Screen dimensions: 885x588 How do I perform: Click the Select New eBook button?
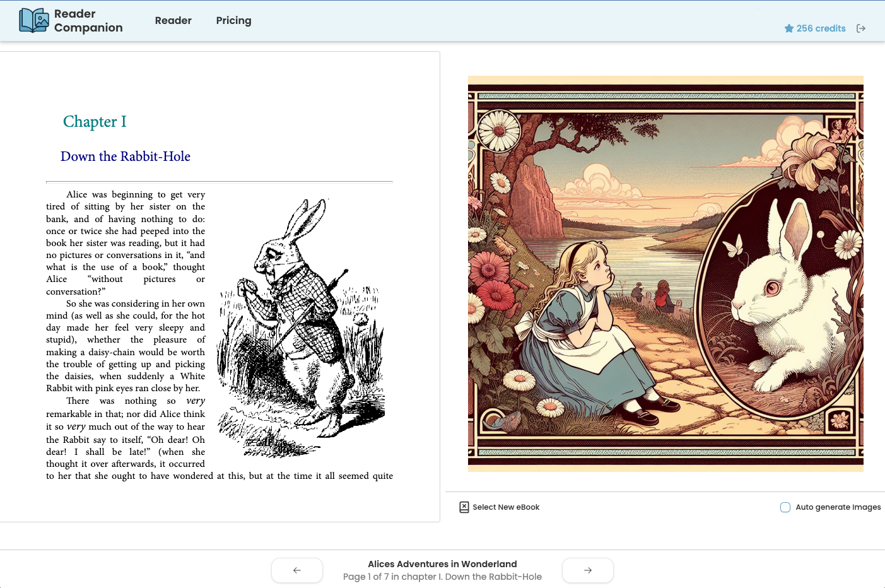click(500, 507)
